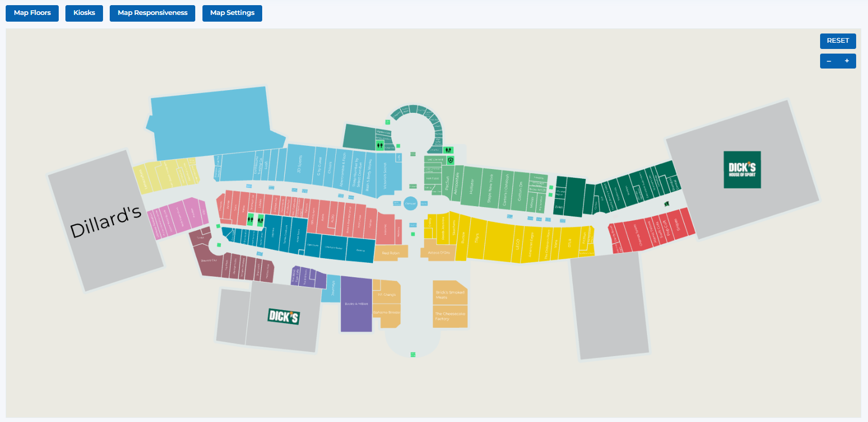Image resolution: width=868 pixels, height=422 pixels.
Task: Click the security shield icon
Action: (x=451, y=160)
